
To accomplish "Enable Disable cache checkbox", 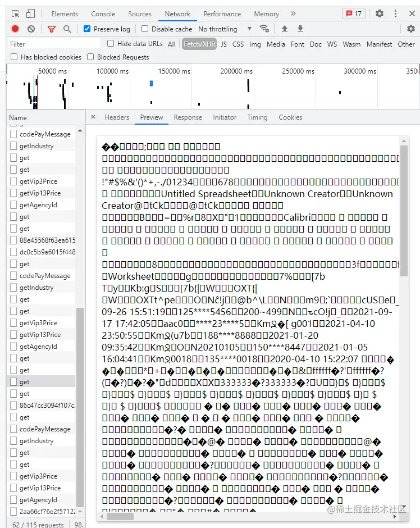I will [145, 29].
